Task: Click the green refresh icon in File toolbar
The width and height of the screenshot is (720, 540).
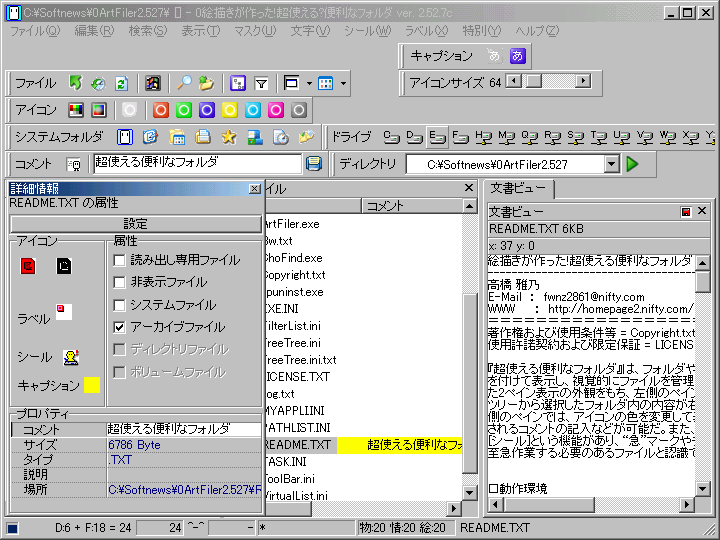Action: (121, 83)
